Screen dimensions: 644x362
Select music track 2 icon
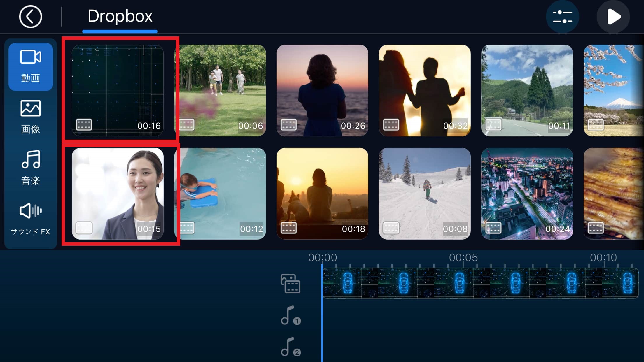tap(290, 347)
